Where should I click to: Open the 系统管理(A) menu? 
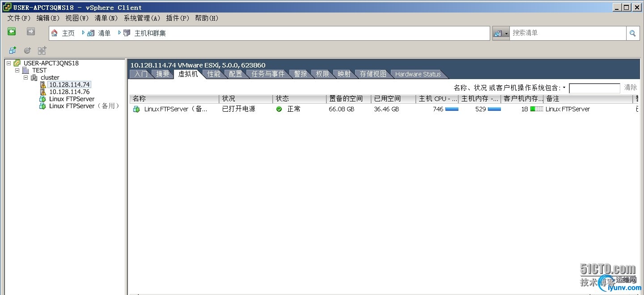click(x=142, y=18)
